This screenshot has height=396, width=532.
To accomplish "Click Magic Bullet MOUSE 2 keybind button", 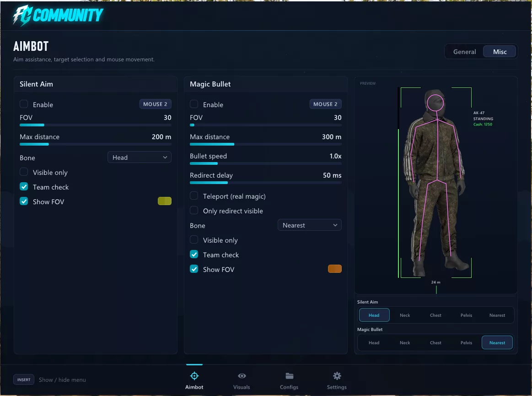I will pyautogui.click(x=325, y=104).
